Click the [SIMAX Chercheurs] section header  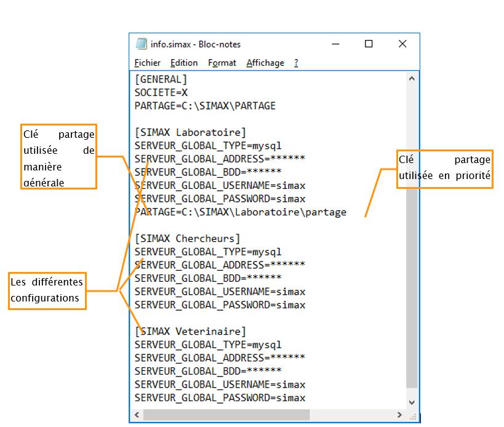pos(188,238)
